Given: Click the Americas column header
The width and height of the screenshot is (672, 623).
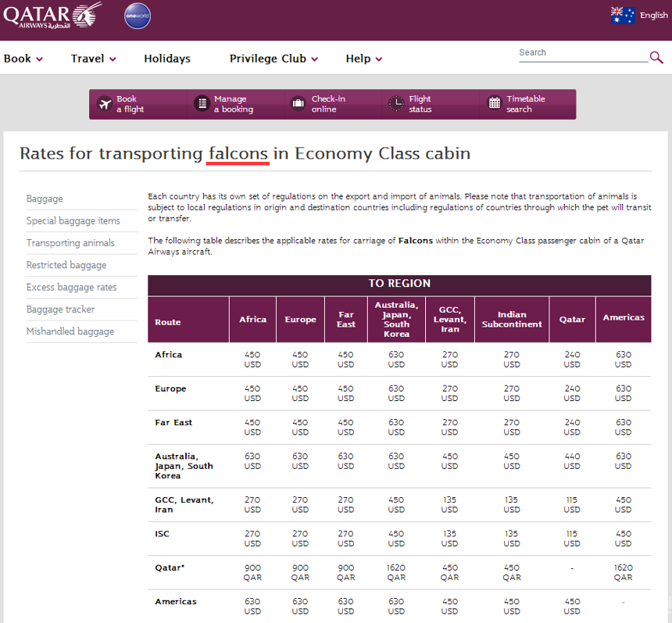Looking at the screenshot, I should click(x=624, y=320).
